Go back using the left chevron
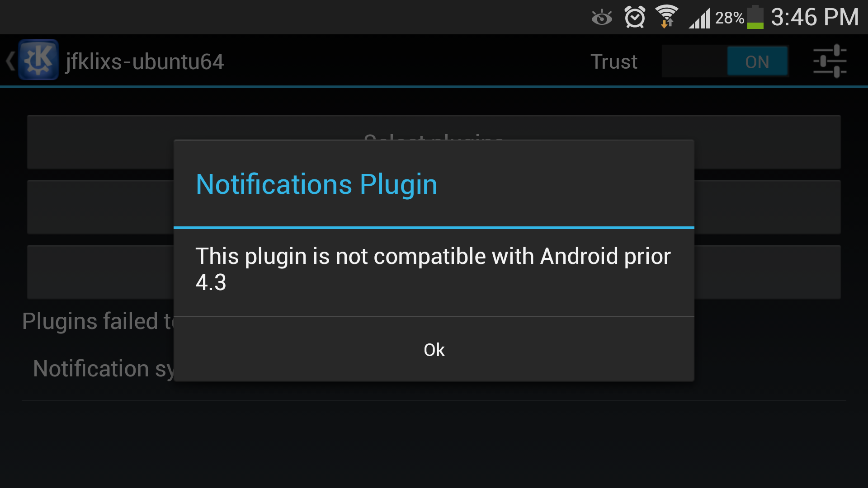 pyautogui.click(x=10, y=61)
